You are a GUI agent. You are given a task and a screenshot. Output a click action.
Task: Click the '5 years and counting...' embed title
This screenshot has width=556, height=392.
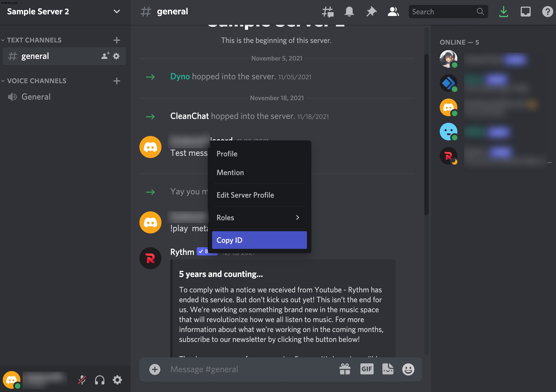221,274
